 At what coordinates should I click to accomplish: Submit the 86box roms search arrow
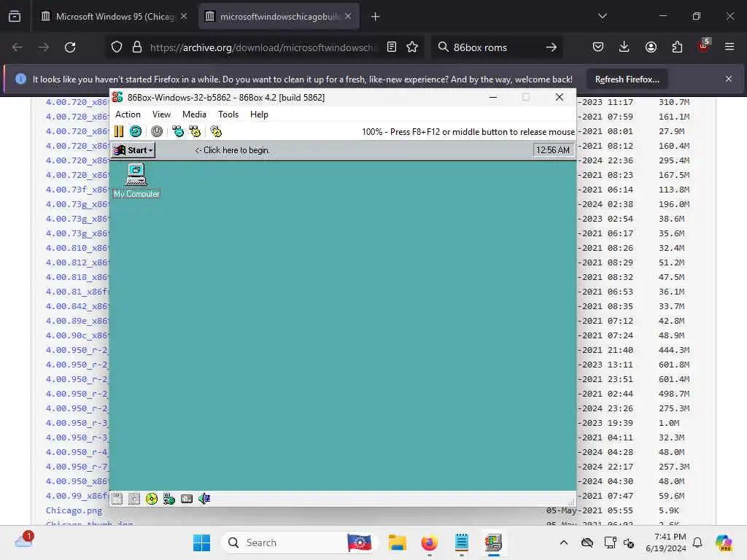point(551,47)
